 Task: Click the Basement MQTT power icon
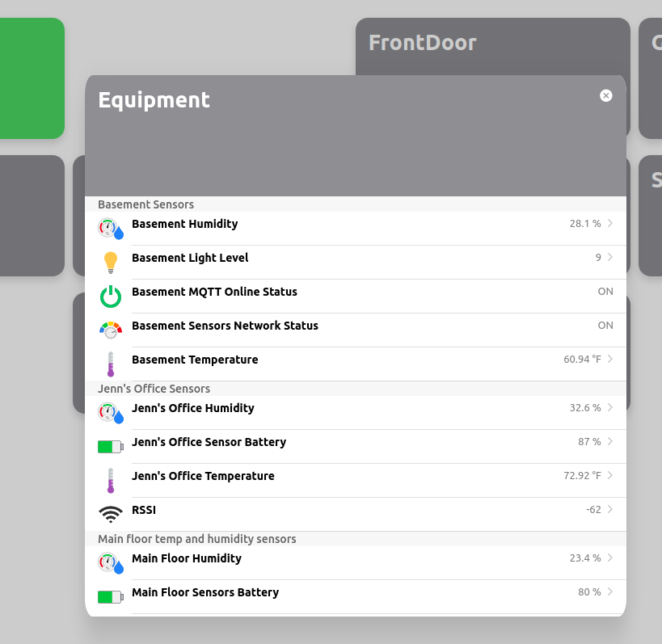tap(111, 297)
